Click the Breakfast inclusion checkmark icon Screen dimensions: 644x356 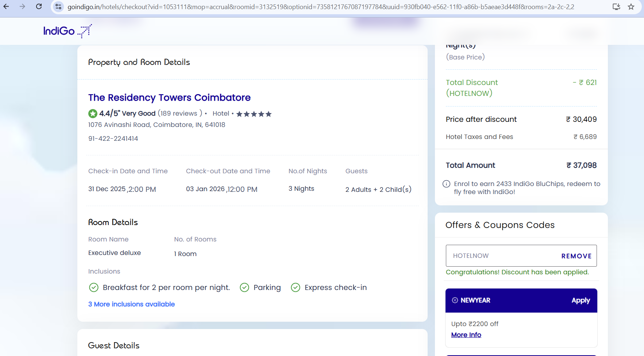(94, 287)
